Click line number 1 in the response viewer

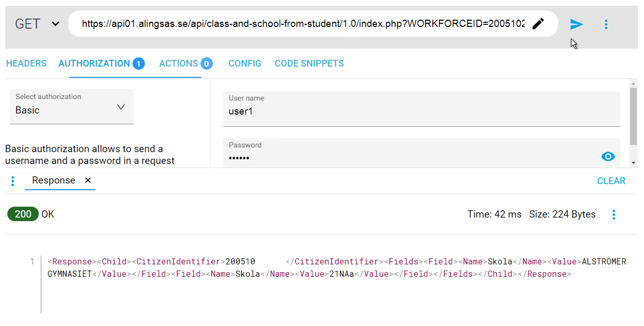[x=32, y=262]
